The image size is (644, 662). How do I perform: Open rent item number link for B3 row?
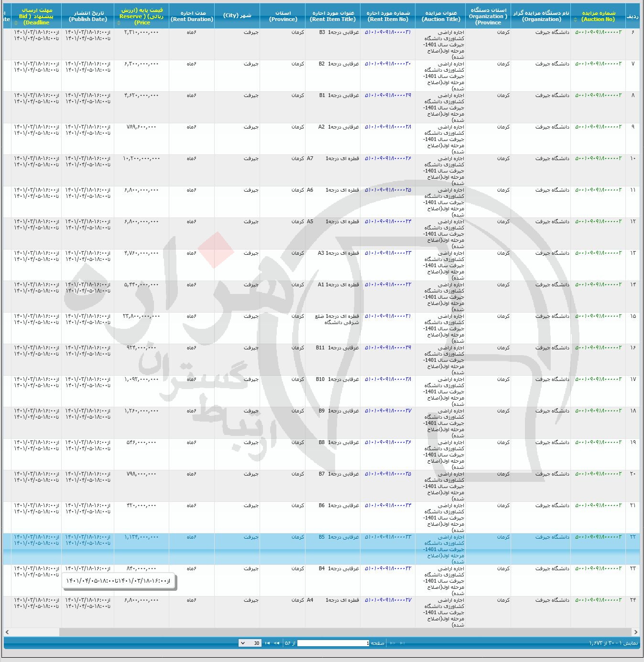coord(388,32)
